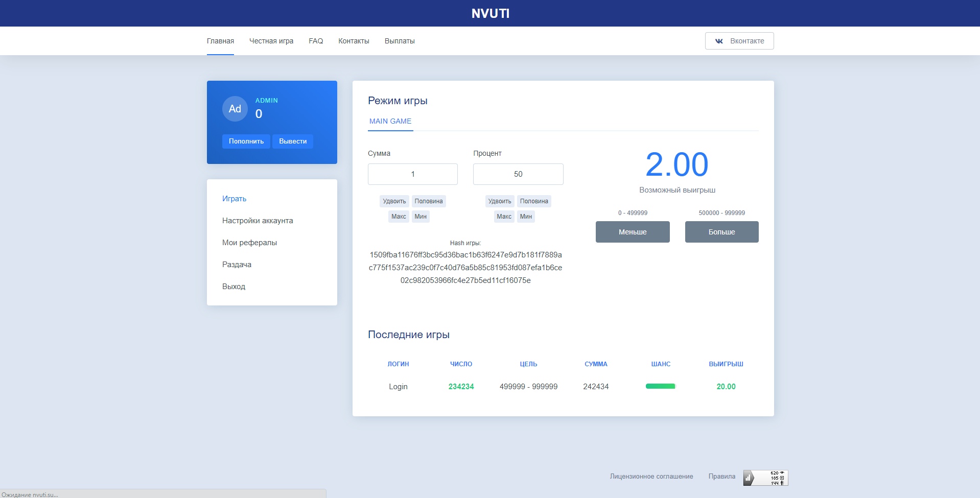Click Удвоить under the Сумма field
This screenshot has width=980, height=498.
click(x=394, y=201)
